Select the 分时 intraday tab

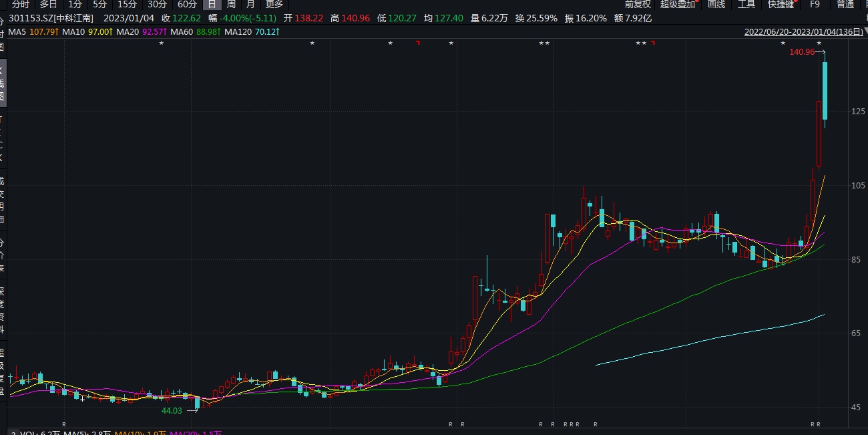point(21,4)
